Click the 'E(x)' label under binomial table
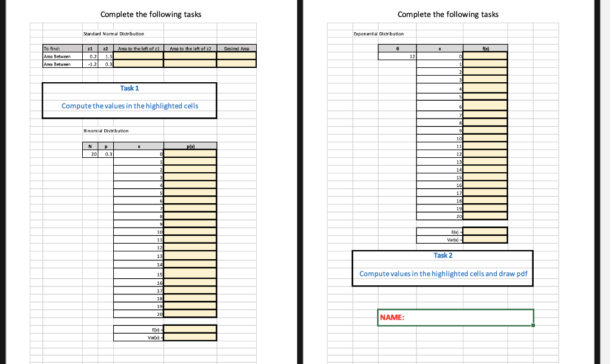 pos(138,329)
